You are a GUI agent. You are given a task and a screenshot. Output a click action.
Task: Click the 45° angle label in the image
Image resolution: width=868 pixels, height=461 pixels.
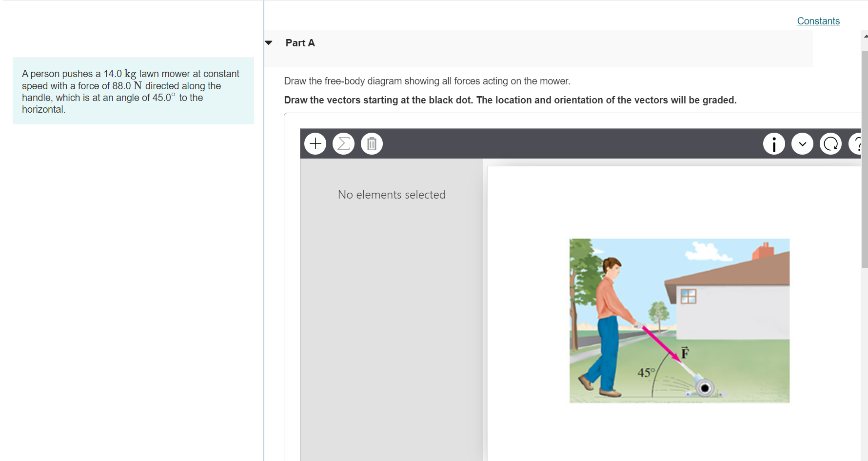click(646, 373)
